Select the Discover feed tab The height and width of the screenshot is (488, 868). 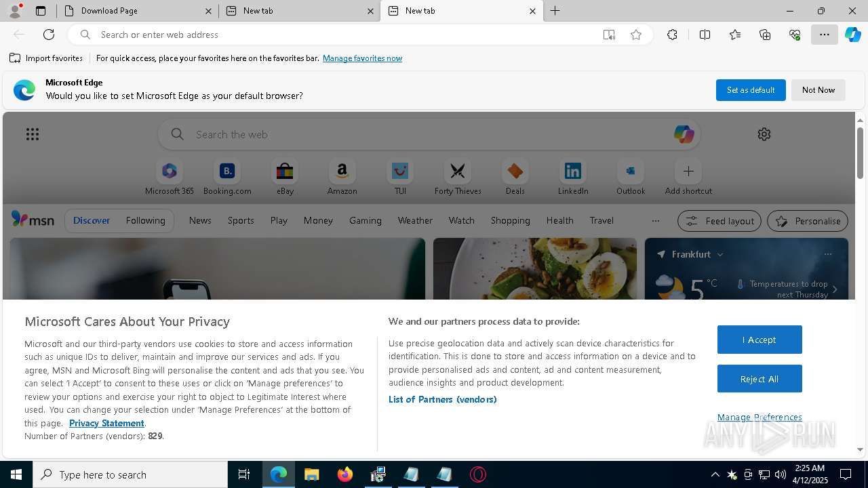(92, 220)
